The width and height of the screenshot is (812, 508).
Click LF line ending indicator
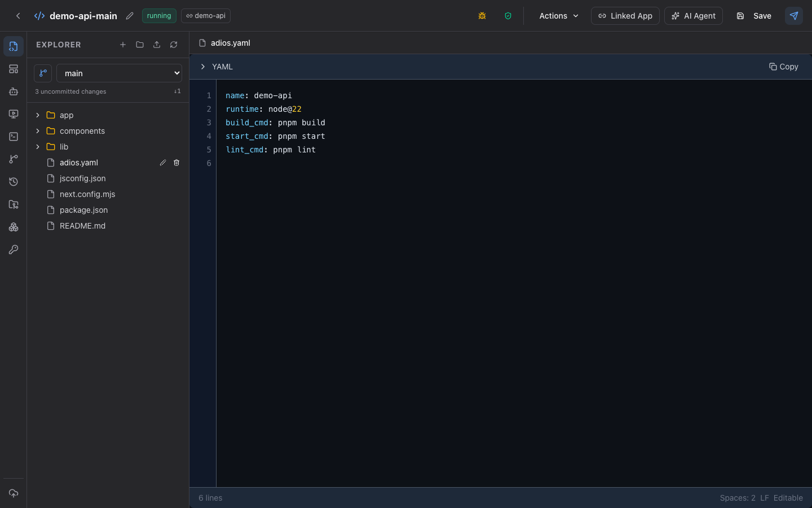point(765,498)
